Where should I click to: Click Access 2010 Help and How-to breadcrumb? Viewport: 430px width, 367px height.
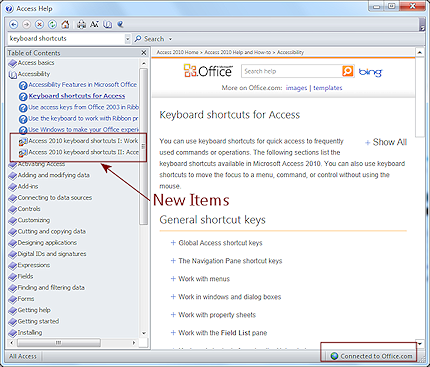pos(238,52)
